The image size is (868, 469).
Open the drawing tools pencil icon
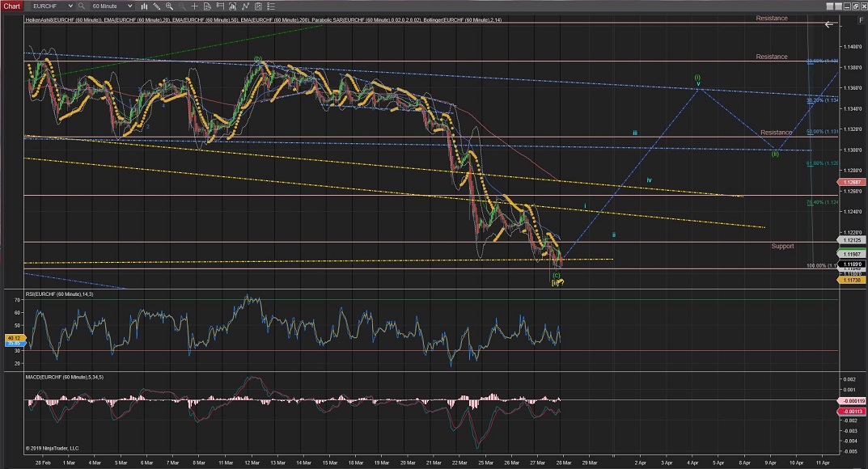(159, 6)
